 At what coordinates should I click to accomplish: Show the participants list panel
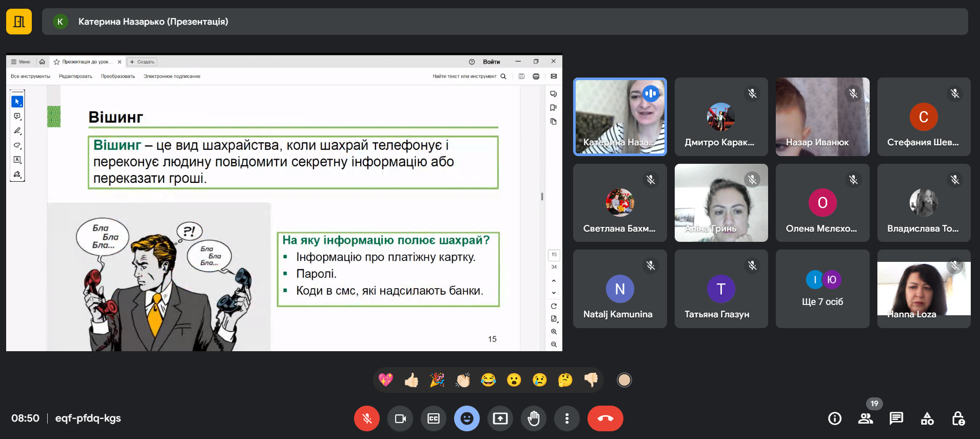[x=866, y=418]
